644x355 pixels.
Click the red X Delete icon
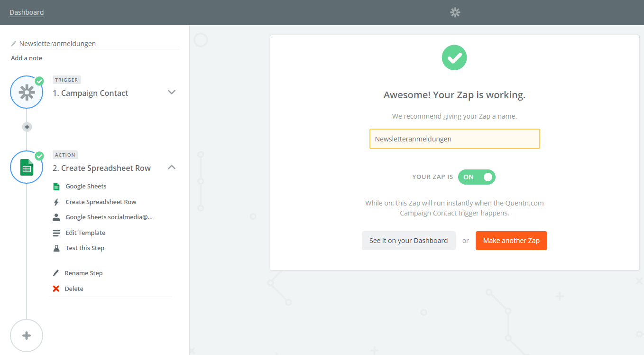[x=56, y=289]
